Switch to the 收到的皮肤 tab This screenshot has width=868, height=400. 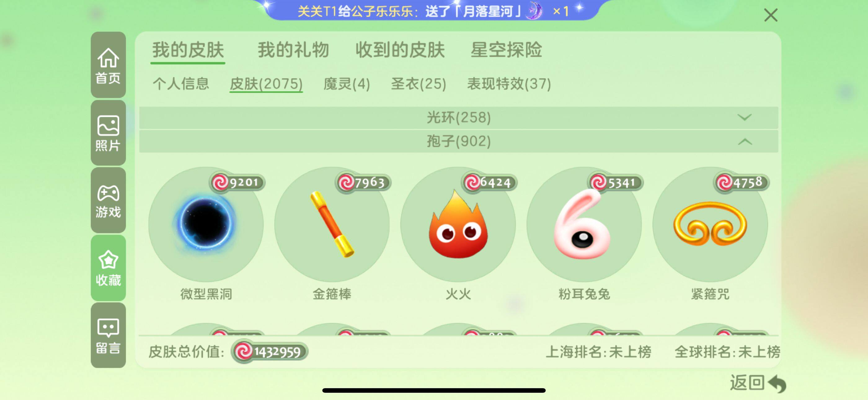400,50
